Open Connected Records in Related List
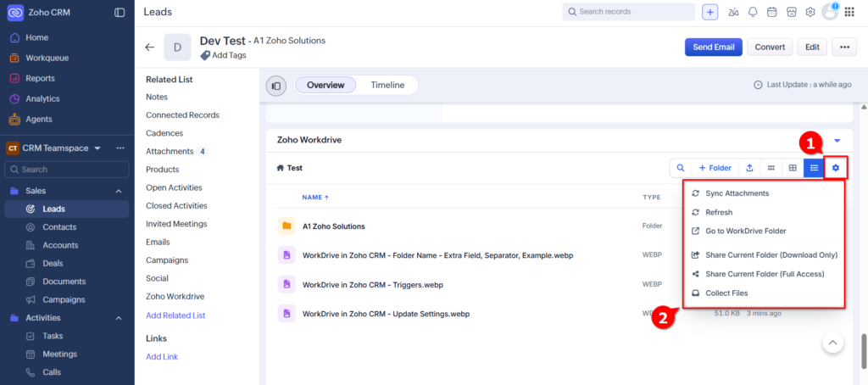 pos(183,115)
